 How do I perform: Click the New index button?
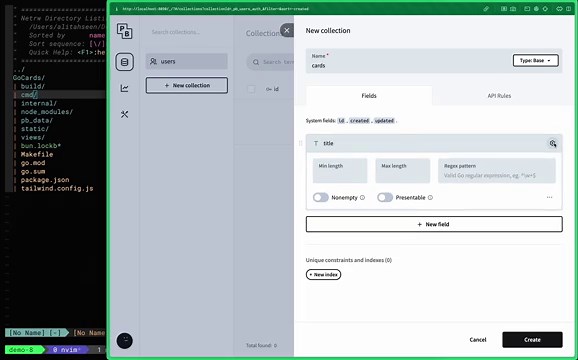coord(323,275)
